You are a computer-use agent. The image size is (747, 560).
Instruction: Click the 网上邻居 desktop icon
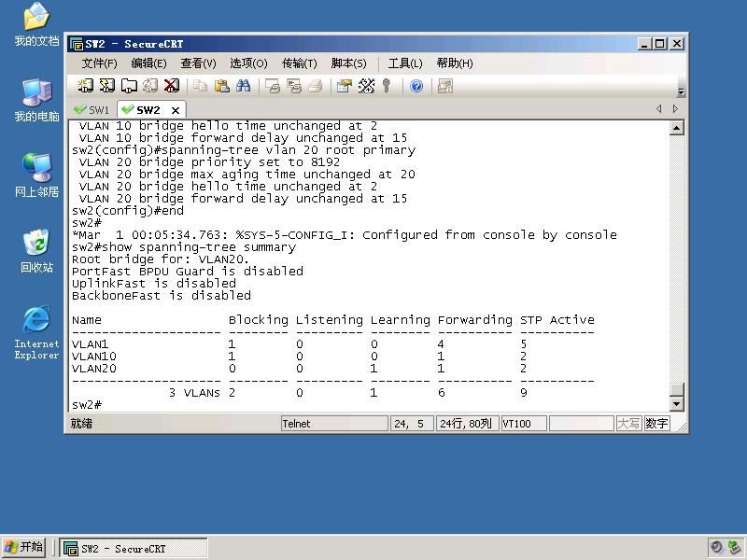[36, 175]
